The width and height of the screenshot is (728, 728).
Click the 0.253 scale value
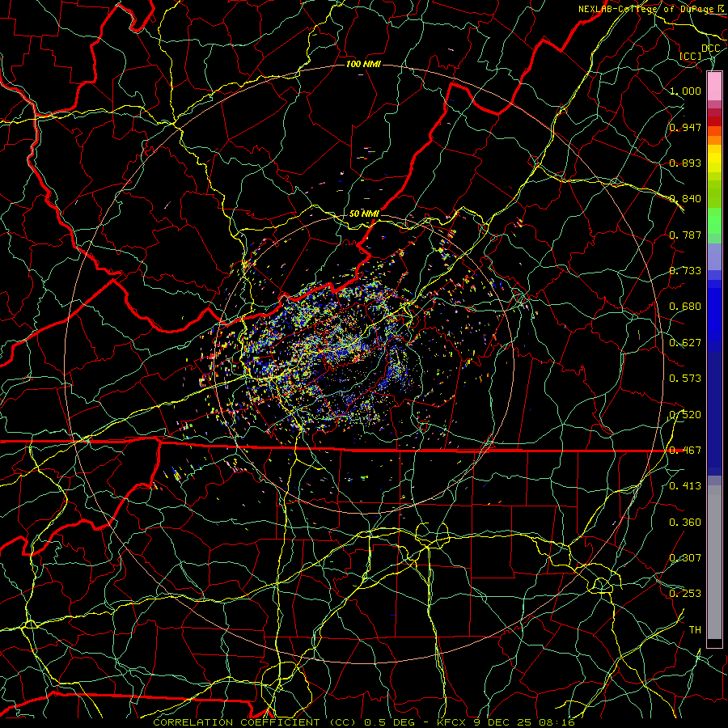(x=685, y=594)
